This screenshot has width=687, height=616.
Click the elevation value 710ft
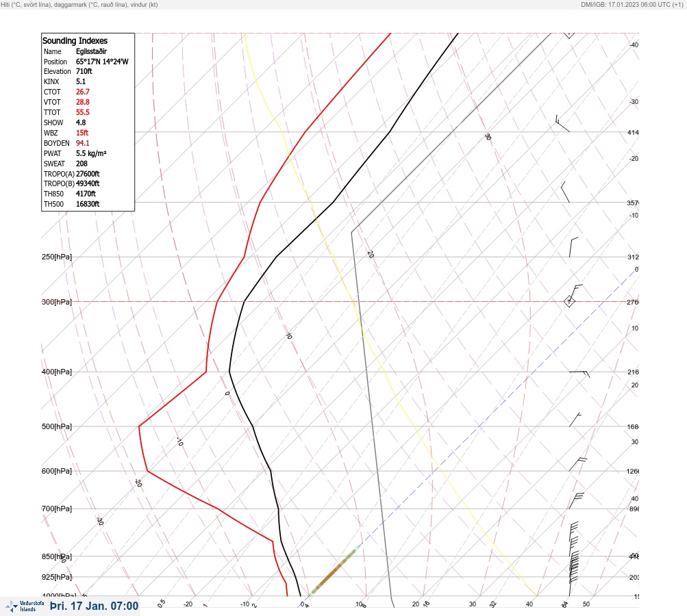coord(84,71)
